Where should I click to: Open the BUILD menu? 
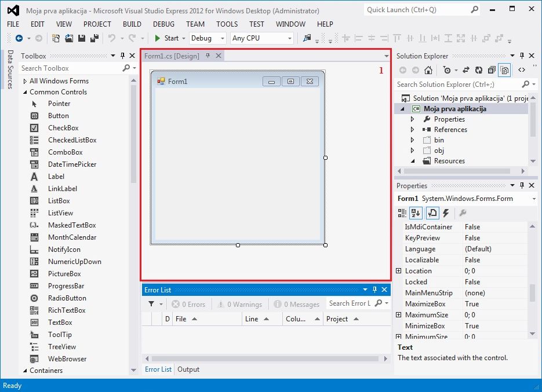click(132, 24)
